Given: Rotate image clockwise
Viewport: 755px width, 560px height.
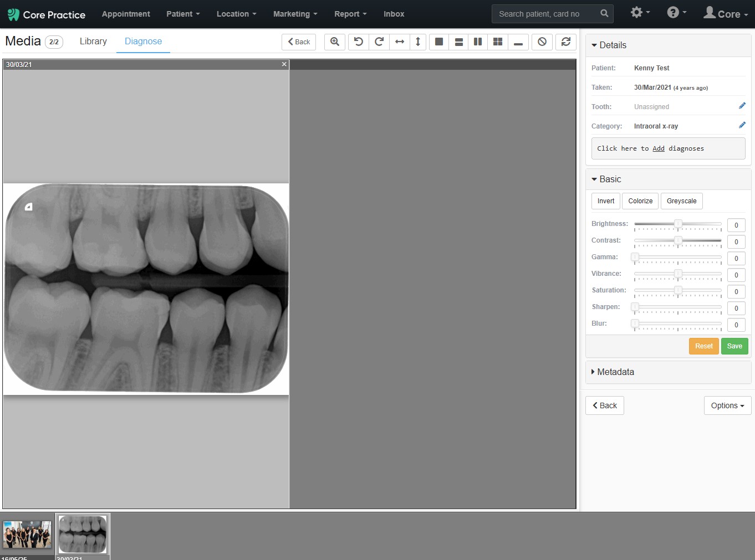Looking at the screenshot, I should (x=379, y=42).
